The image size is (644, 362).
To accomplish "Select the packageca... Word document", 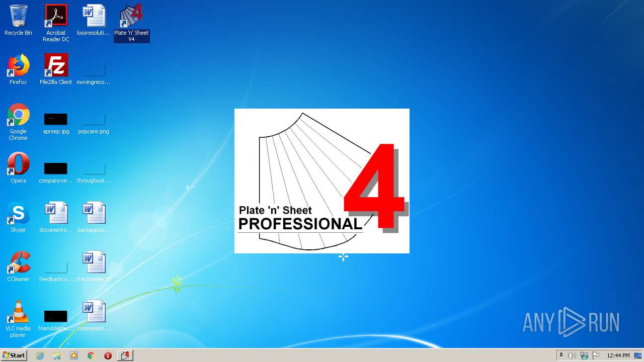I will [x=94, y=218].
